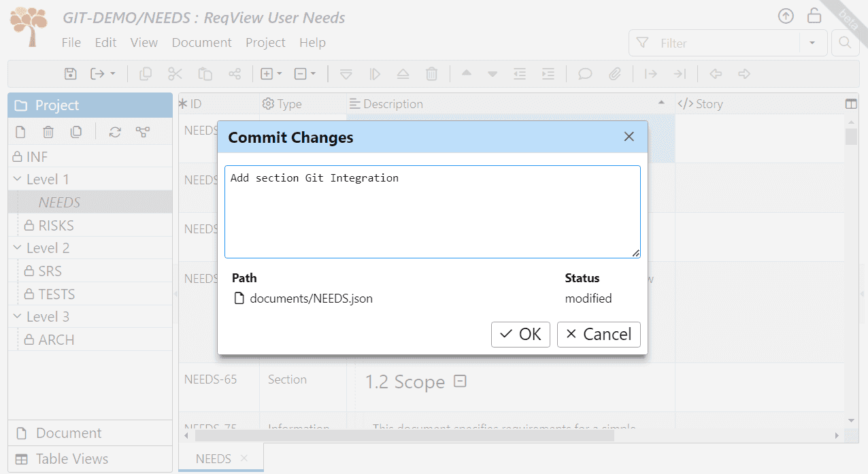Select the ARCH document in tree
The image size is (868, 474).
pyautogui.click(x=90, y=339)
